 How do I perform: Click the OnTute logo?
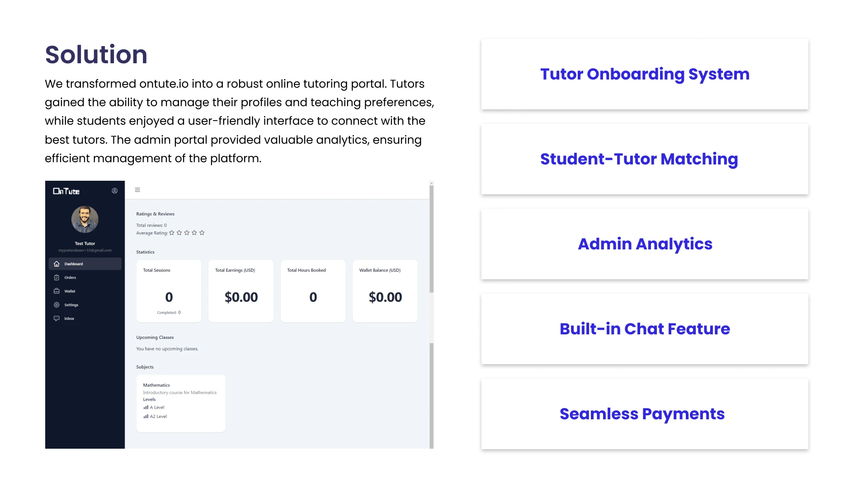pyautogui.click(x=66, y=191)
